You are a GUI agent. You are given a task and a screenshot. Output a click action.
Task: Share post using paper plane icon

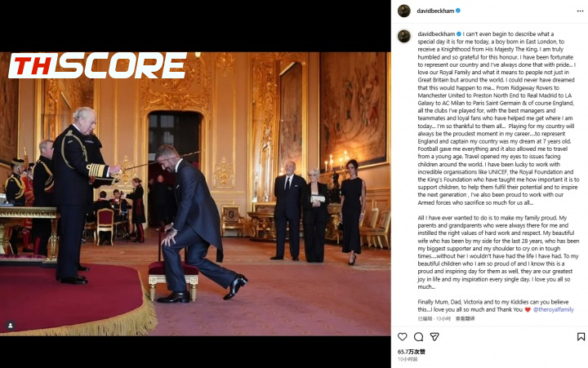[x=434, y=336]
